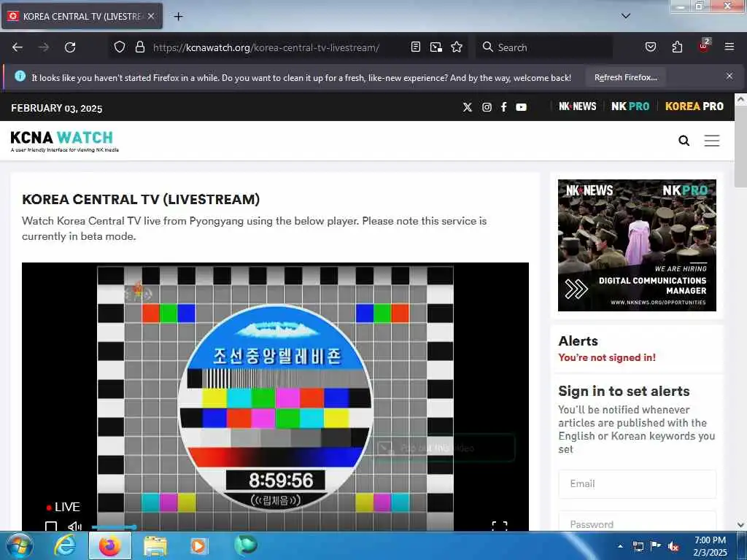Go to NK Pro site

point(630,106)
